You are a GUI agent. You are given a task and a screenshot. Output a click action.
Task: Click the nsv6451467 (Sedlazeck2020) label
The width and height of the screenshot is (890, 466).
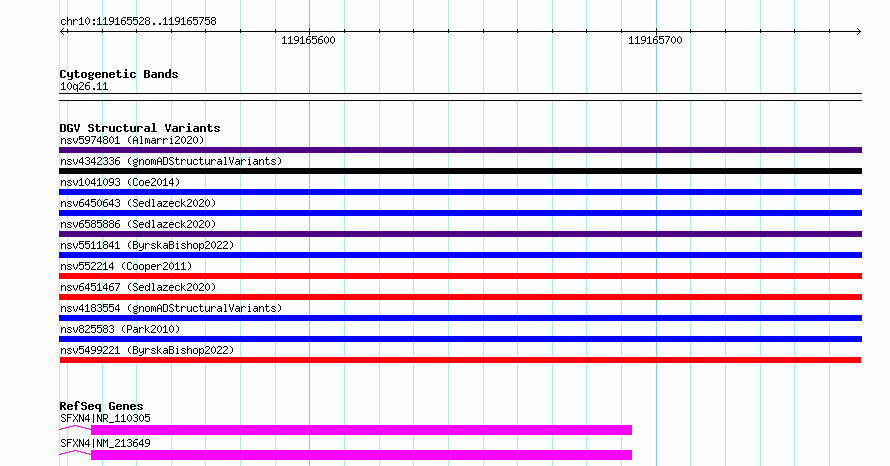pos(138,287)
